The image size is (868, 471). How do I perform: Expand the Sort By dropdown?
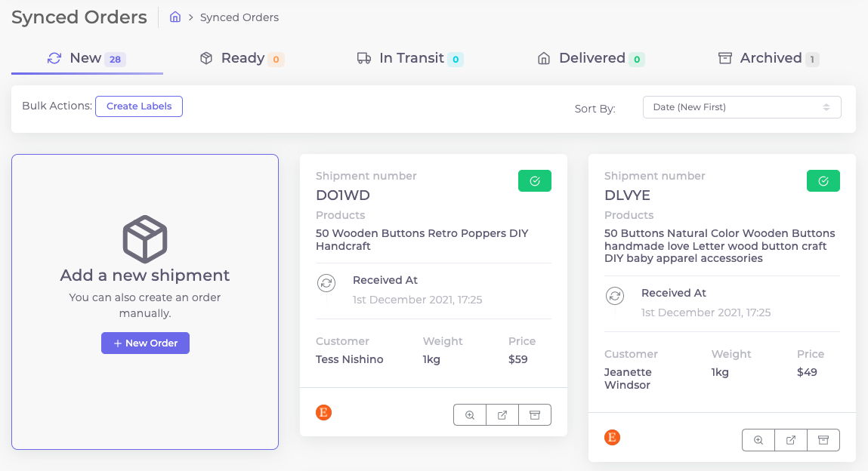coord(742,107)
